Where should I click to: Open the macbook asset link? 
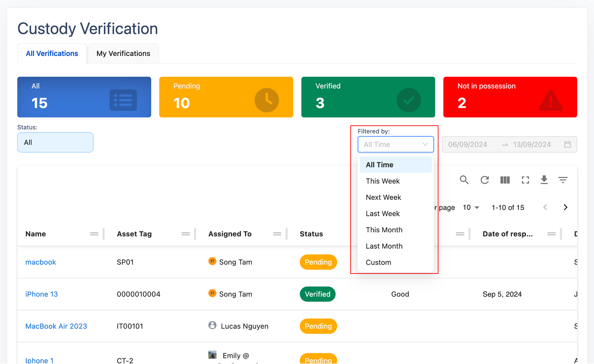[x=41, y=262]
